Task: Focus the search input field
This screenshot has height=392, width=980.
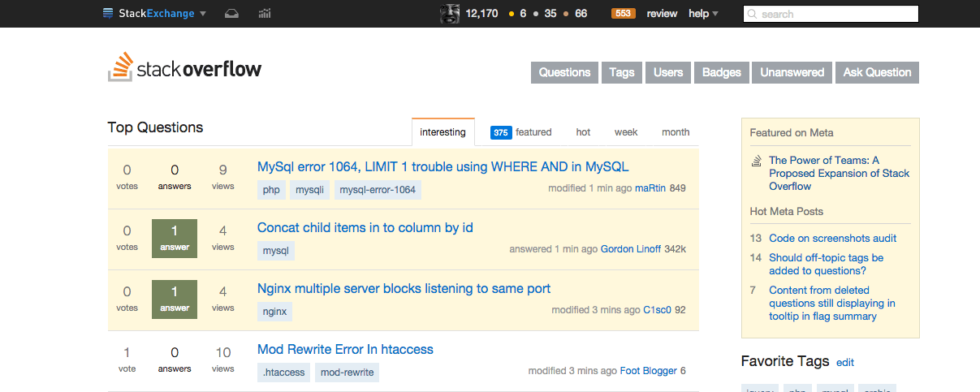Action: pyautogui.click(x=831, y=14)
